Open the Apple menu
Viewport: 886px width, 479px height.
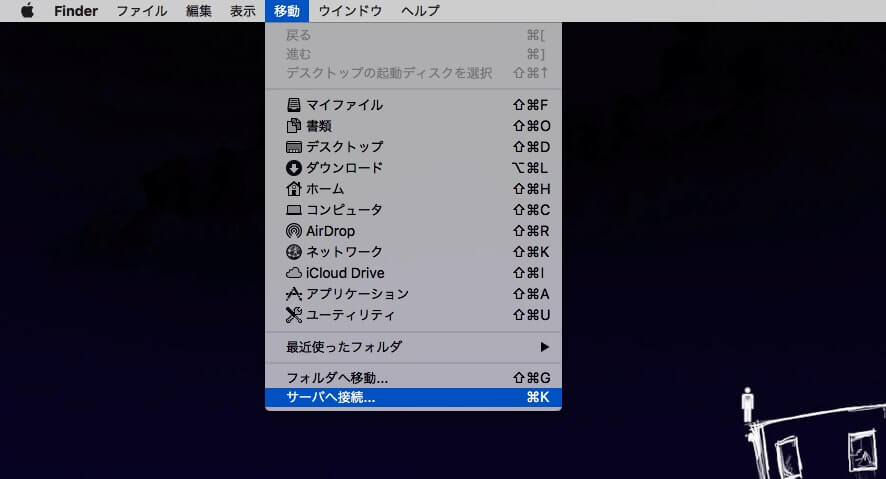pos(27,11)
